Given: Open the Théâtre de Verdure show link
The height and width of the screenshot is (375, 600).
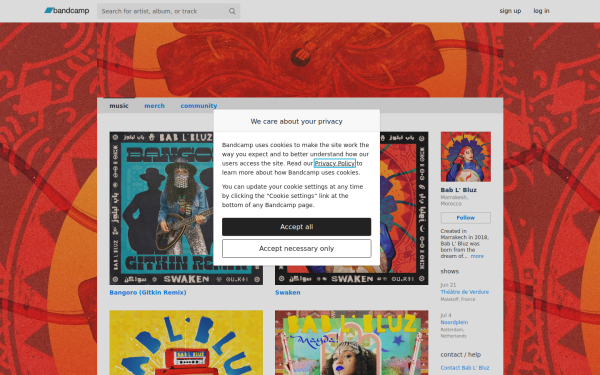Looking at the screenshot, I should point(465,292).
